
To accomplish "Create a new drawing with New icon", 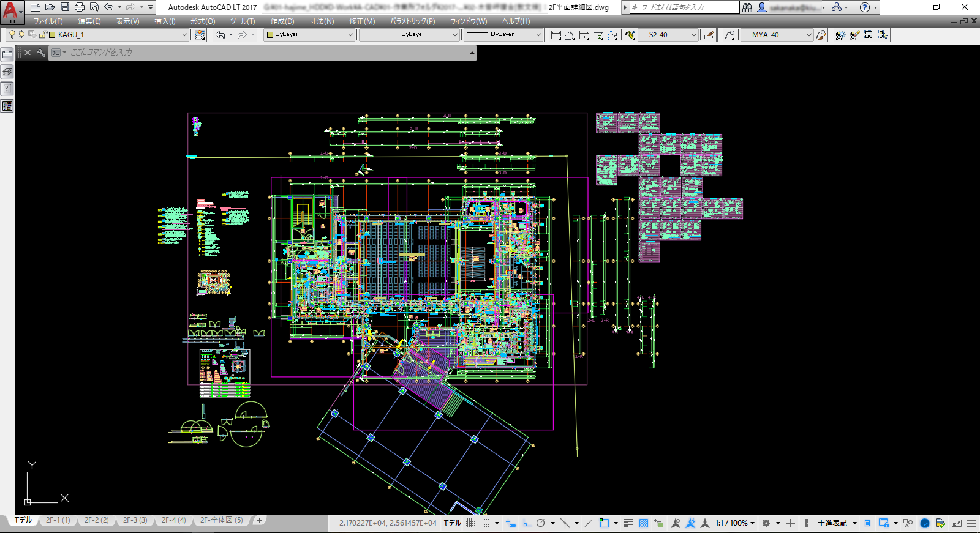I will (x=36, y=7).
